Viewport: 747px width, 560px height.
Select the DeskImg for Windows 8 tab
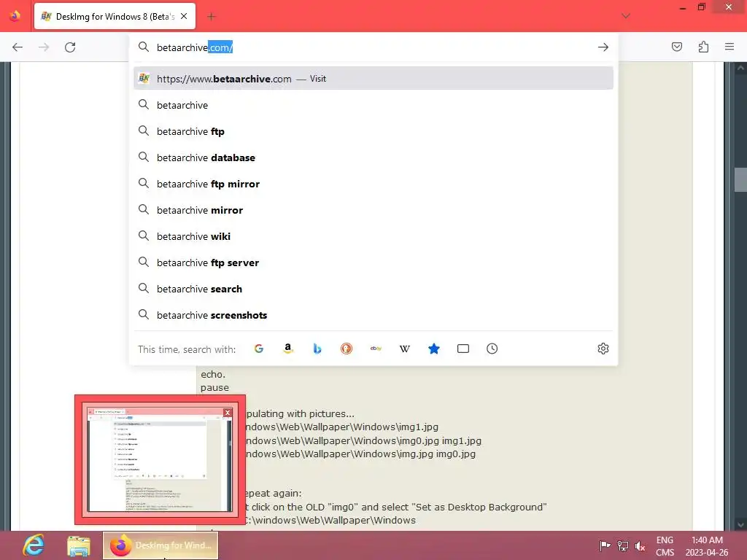[115, 16]
